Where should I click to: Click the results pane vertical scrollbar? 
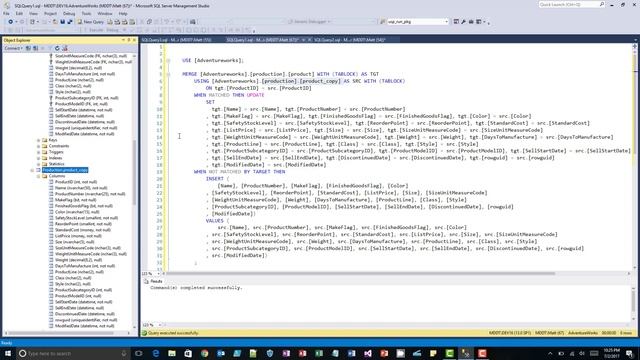(x=633, y=302)
